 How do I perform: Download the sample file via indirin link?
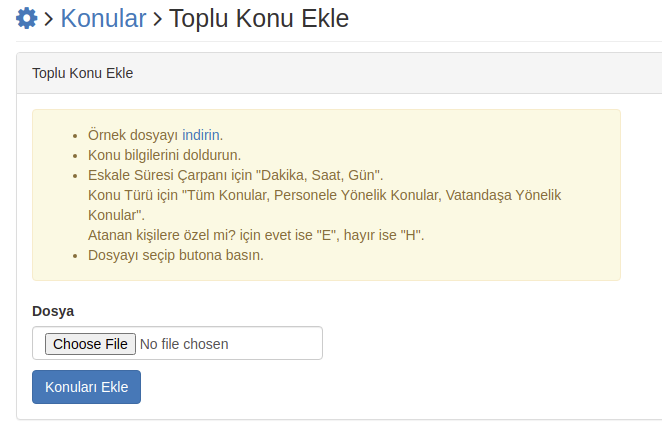pos(201,135)
